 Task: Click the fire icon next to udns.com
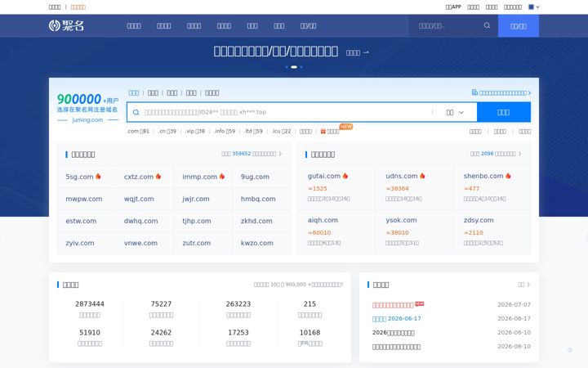click(x=422, y=176)
